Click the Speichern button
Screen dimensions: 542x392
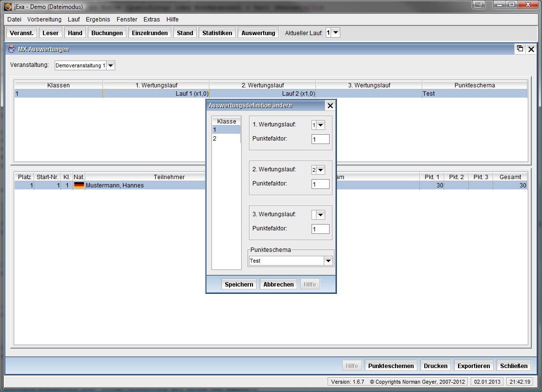239,284
